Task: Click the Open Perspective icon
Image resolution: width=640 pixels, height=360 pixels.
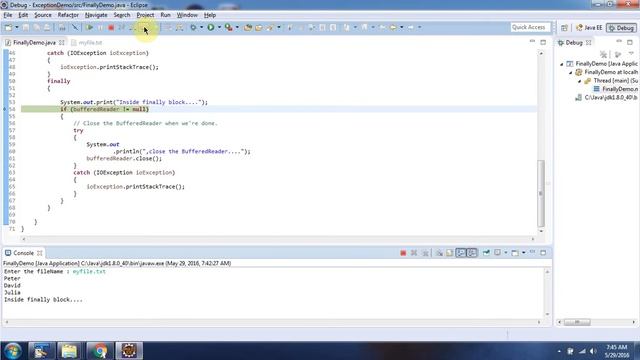Action: tap(564, 28)
